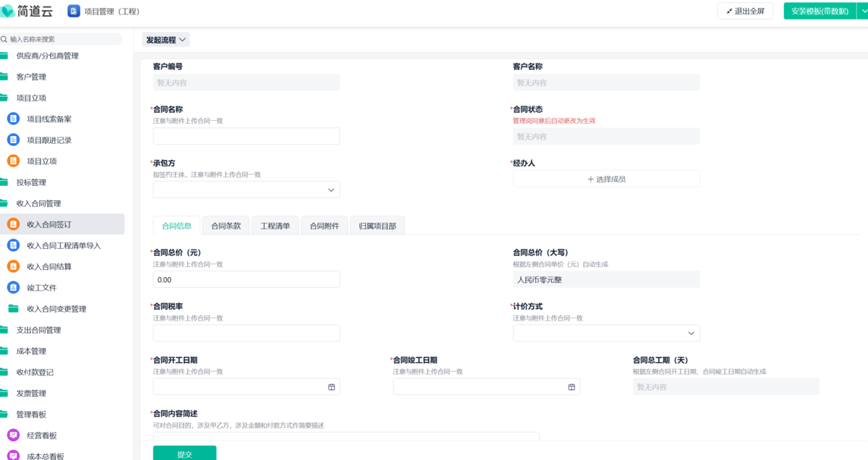Click the 合同总价（元） input showing 0.00
The width and height of the screenshot is (868, 460).
[246, 279]
